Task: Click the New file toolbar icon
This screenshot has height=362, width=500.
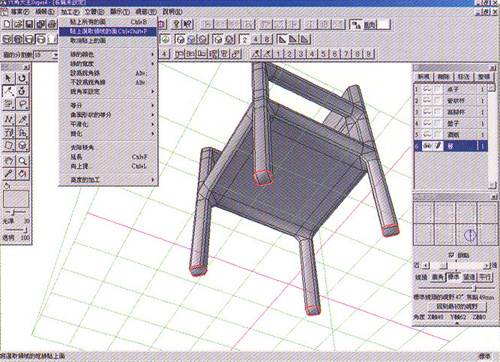Action: point(7,24)
